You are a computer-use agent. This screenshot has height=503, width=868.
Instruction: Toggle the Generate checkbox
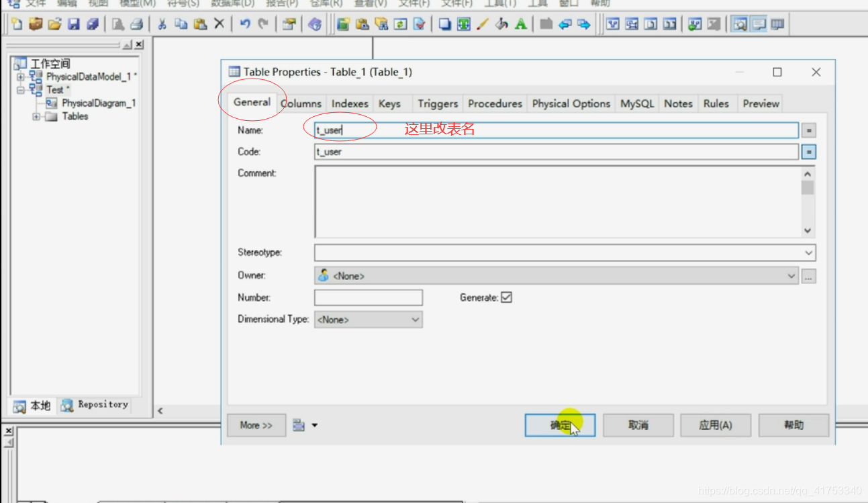[506, 297]
